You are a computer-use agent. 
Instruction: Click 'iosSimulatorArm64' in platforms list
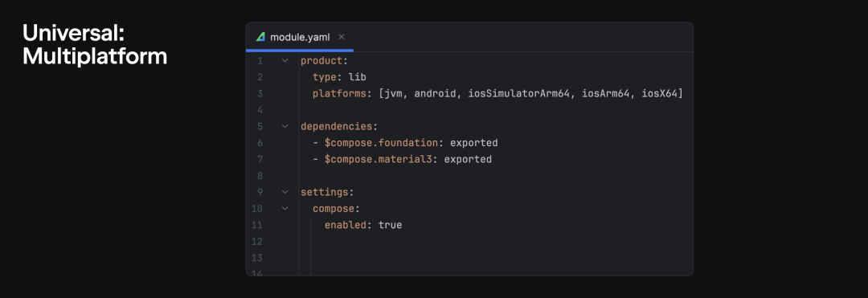(x=518, y=94)
